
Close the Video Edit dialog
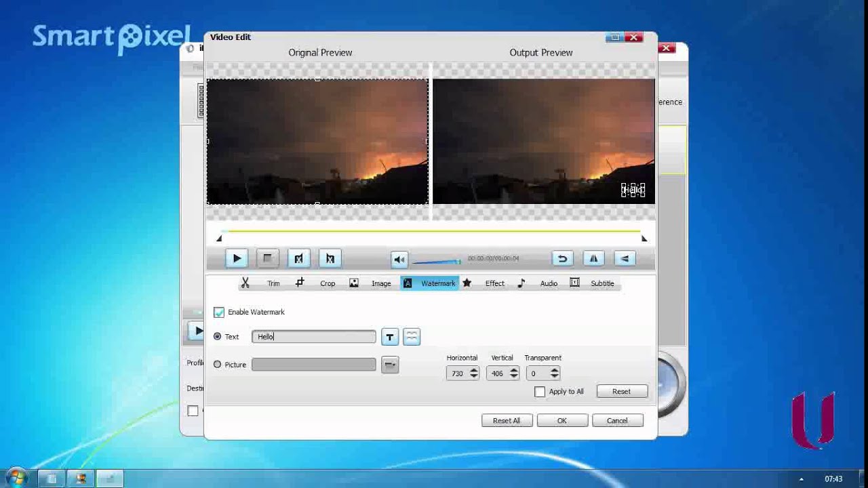(x=634, y=37)
